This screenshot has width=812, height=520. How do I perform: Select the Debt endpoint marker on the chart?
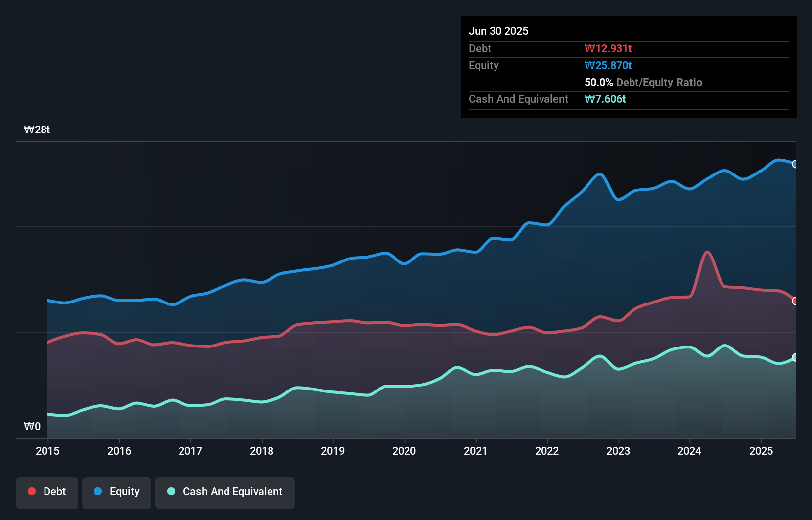795,301
